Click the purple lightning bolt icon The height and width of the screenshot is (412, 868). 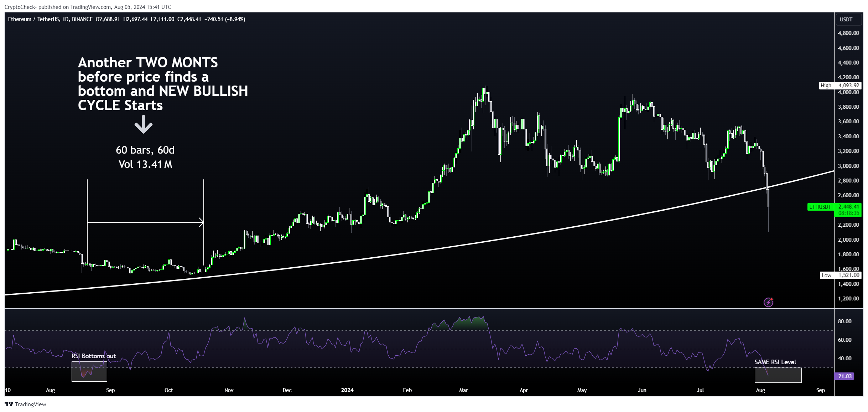click(x=768, y=302)
